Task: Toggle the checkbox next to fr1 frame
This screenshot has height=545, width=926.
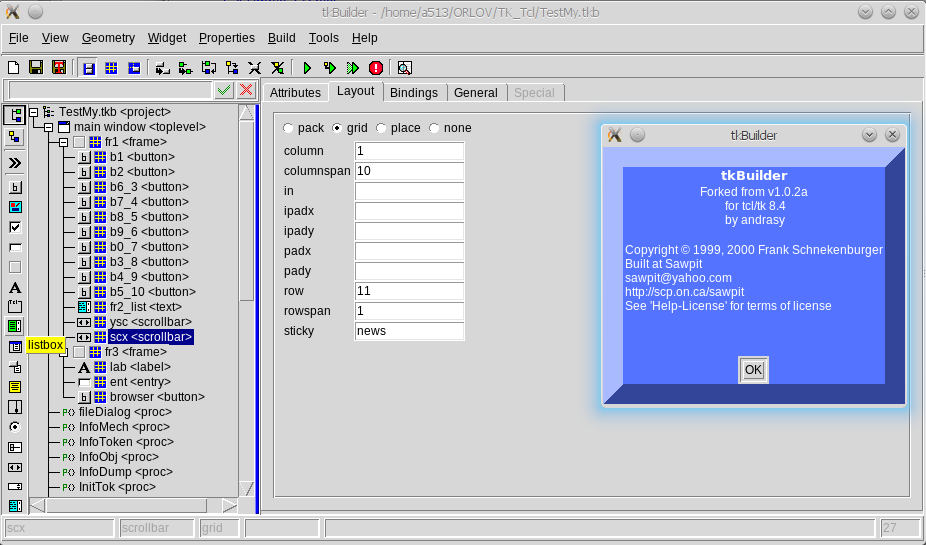Action: (79, 142)
